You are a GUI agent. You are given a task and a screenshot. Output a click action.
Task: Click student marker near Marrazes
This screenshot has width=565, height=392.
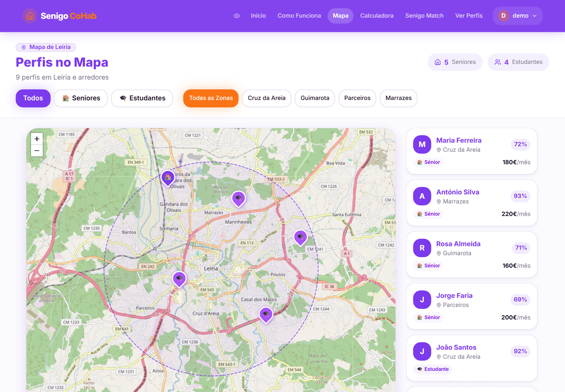coord(238,199)
